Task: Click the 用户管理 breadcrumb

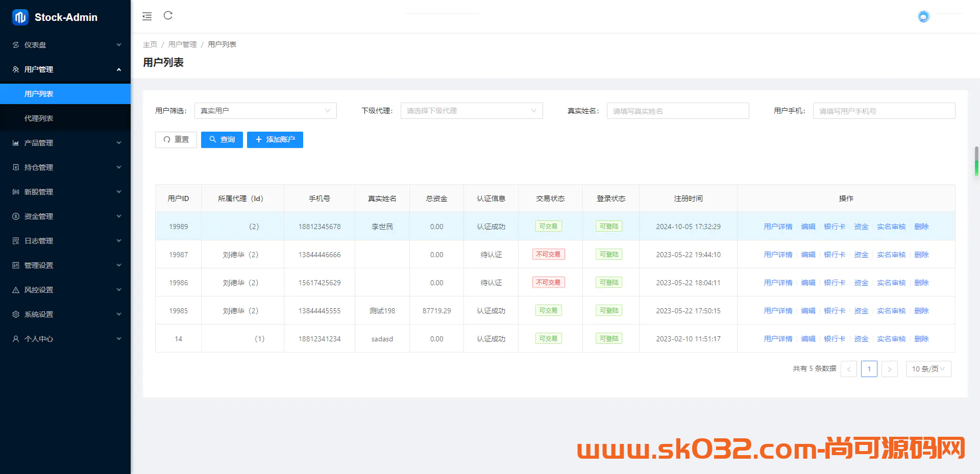Action: (182, 44)
